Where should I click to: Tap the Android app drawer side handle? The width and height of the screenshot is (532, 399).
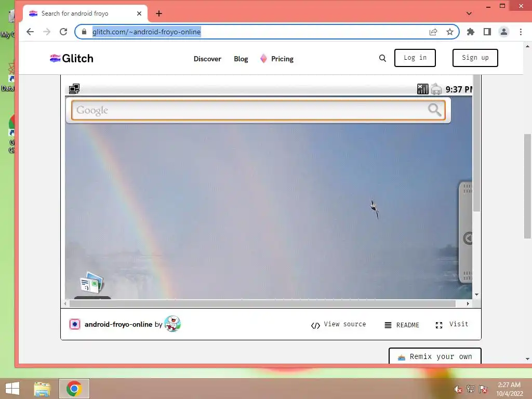click(x=465, y=232)
